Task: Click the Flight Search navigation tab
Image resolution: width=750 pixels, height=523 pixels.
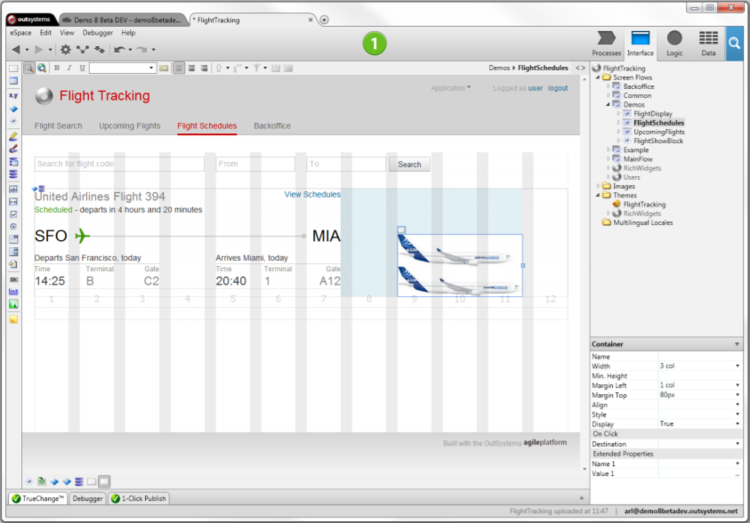Action: click(x=58, y=126)
